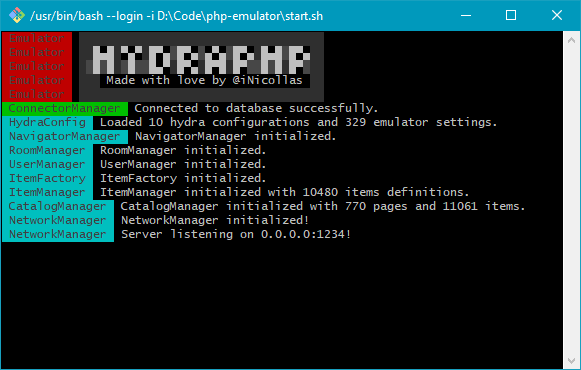Minimize the bash terminal window
Screen dimensions: 581x370
(x=466, y=16)
